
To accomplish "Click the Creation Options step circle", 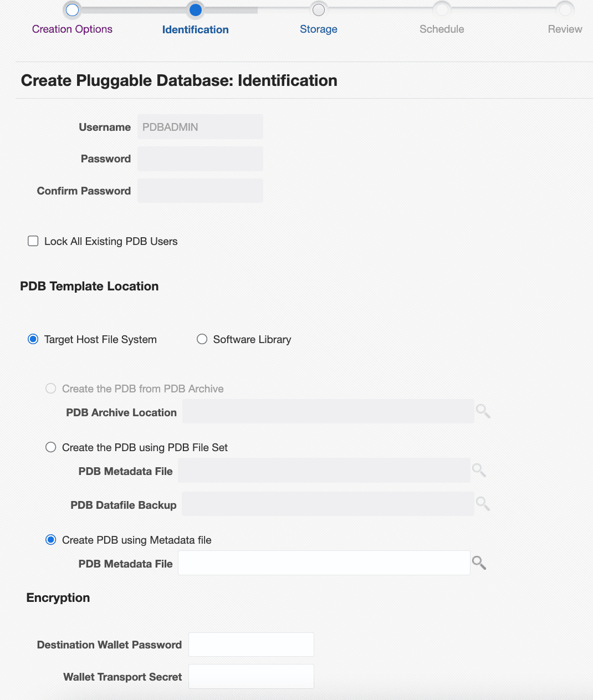I will click(x=72, y=9).
